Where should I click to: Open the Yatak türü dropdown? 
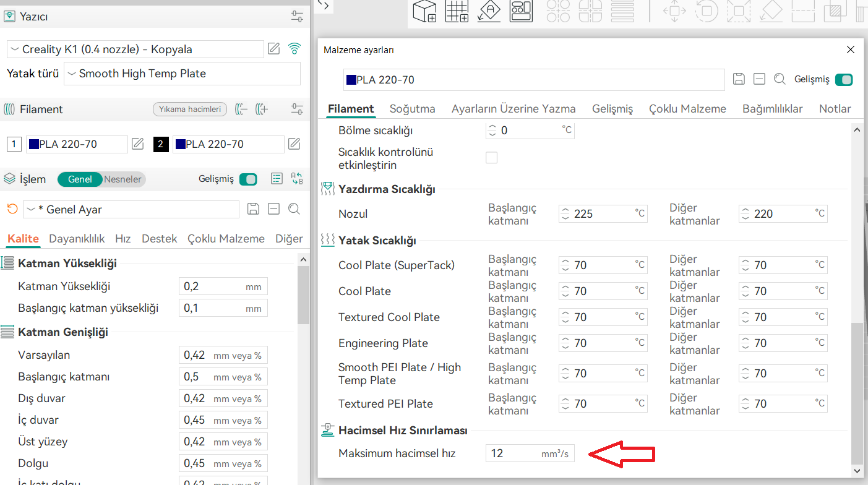[182, 74]
